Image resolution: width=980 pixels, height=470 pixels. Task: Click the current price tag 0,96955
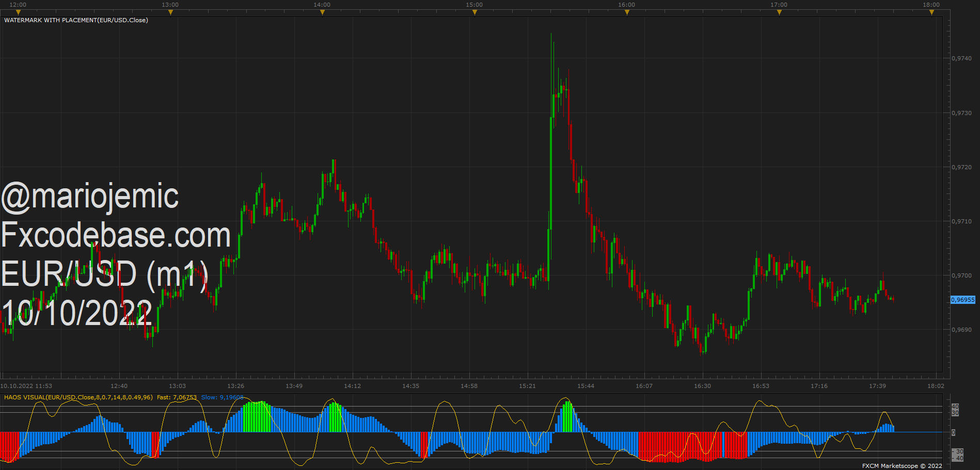click(x=963, y=300)
